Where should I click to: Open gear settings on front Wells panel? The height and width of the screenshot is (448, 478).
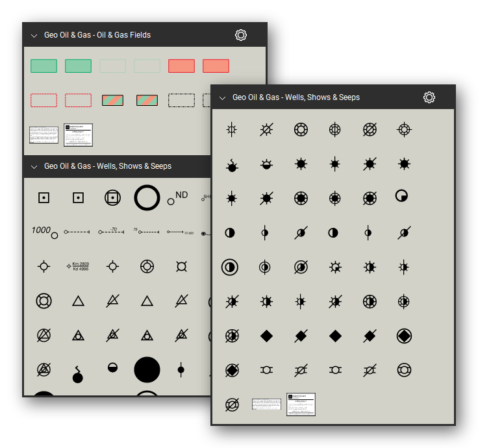429,97
